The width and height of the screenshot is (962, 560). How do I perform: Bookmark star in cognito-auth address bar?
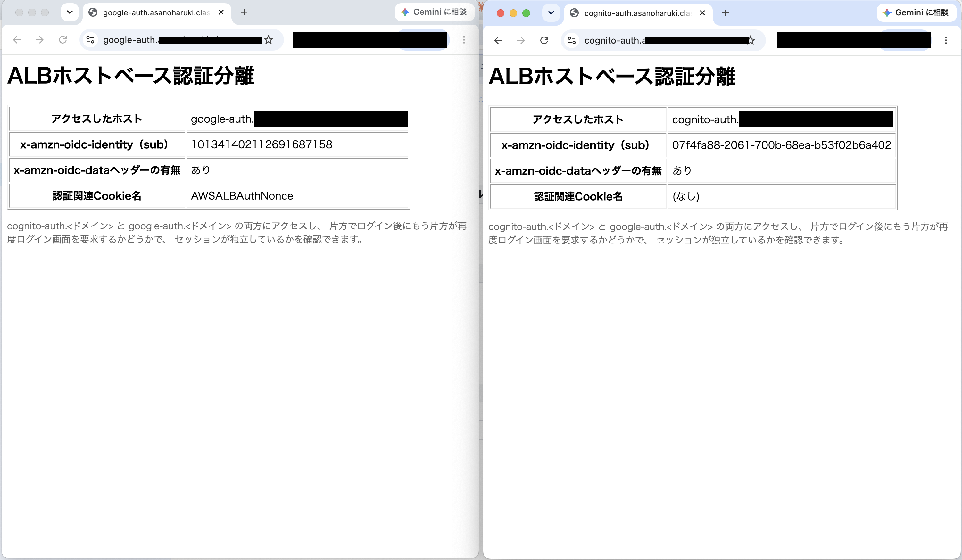(x=751, y=40)
